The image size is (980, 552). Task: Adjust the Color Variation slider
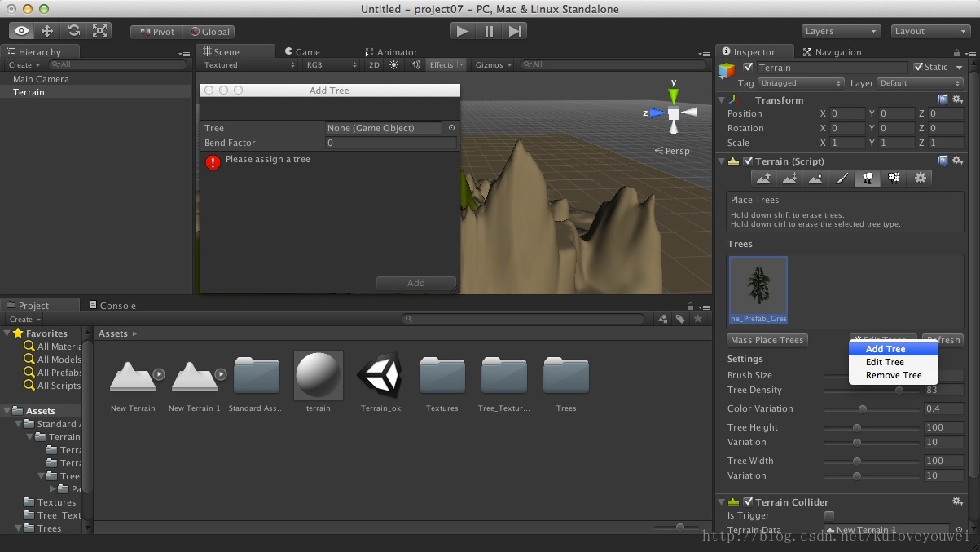point(871,408)
